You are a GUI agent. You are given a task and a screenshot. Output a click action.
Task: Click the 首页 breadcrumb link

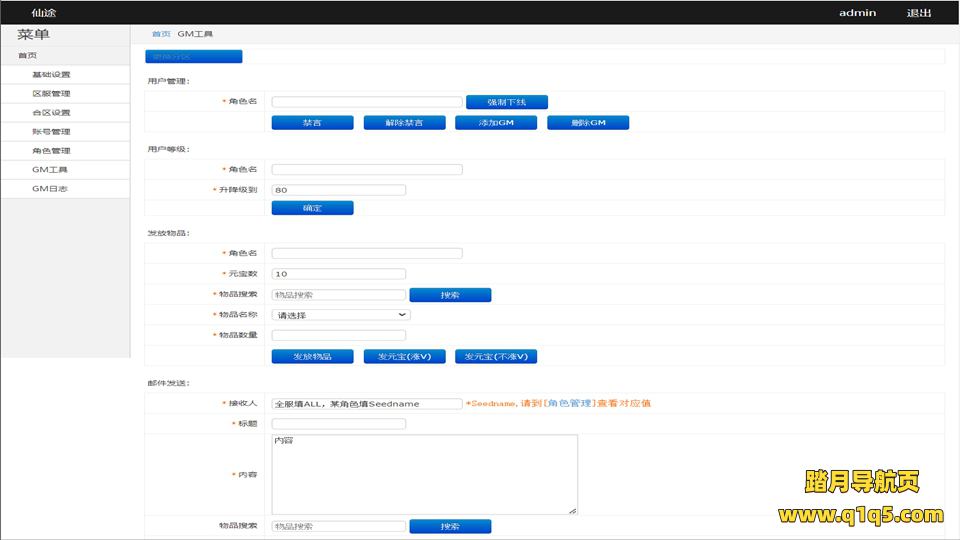pos(161,34)
